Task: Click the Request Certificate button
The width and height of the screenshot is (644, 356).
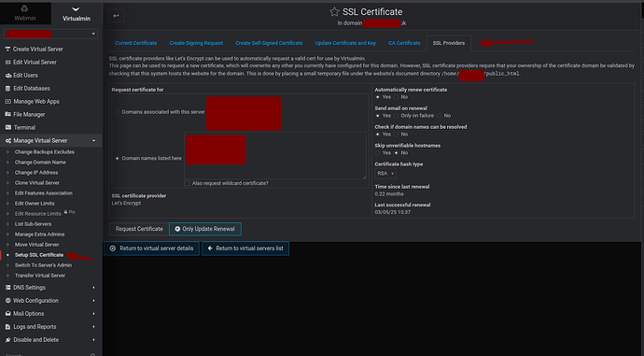Action: [139, 229]
